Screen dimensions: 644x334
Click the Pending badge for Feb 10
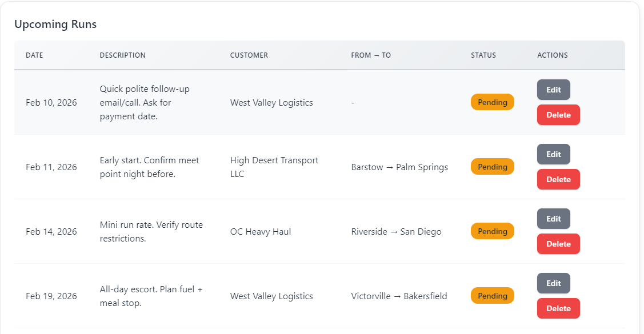coord(492,102)
